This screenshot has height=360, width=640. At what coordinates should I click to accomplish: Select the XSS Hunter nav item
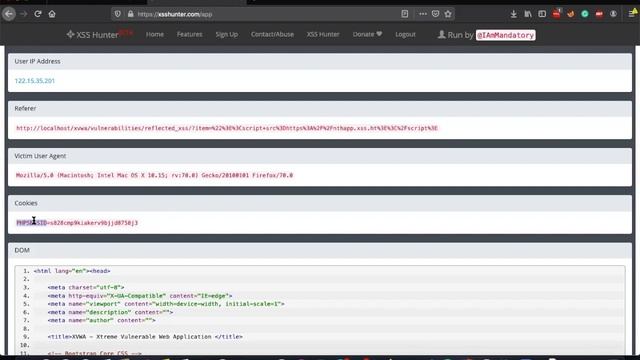[x=323, y=34]
